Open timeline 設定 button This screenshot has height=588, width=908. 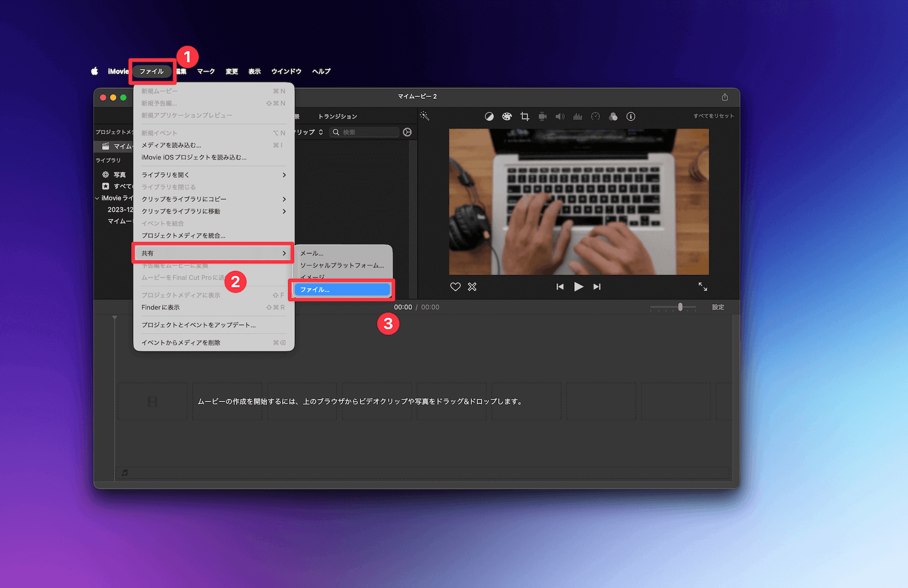pos(718,307)
